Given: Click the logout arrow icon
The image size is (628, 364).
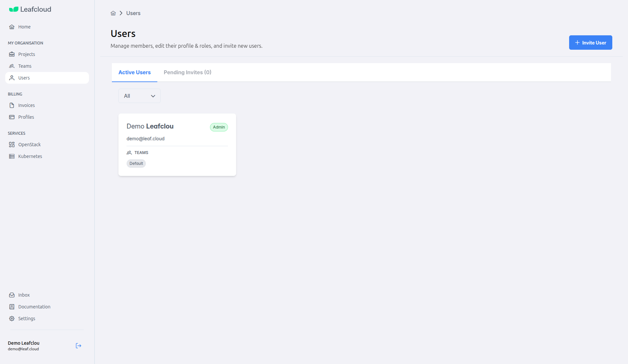Looking at the screenshot, I should (78, 346).
